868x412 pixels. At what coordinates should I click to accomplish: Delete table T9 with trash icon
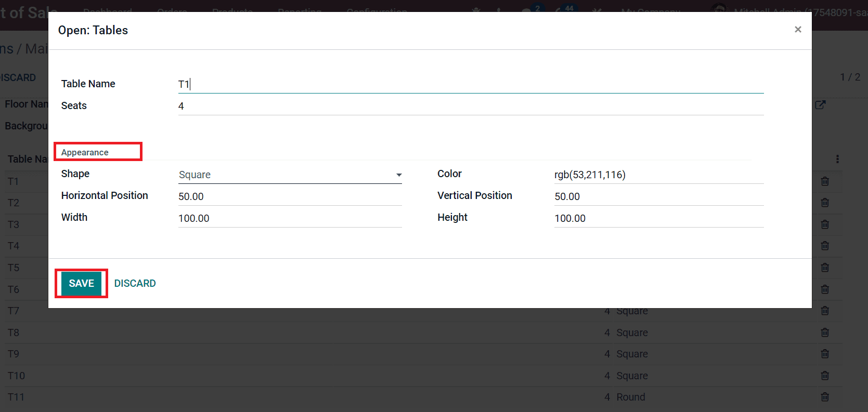825,354
